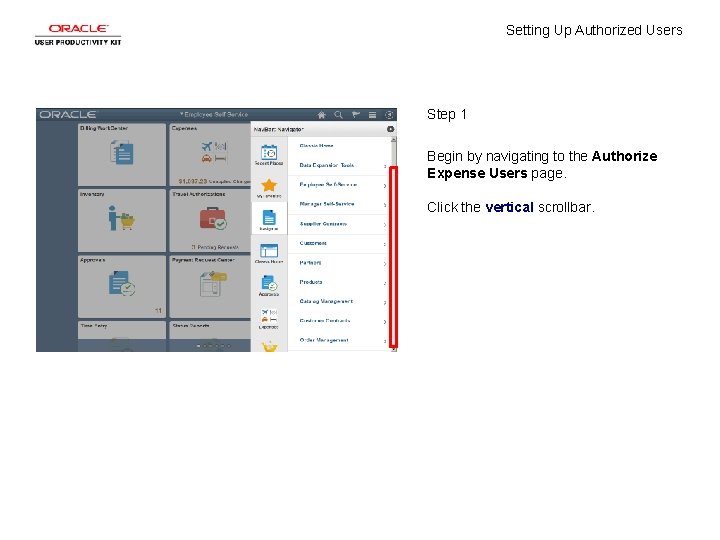Expand Employee Self-Service chevron
The image size is (720, 540).
click(x=385, y=186)
